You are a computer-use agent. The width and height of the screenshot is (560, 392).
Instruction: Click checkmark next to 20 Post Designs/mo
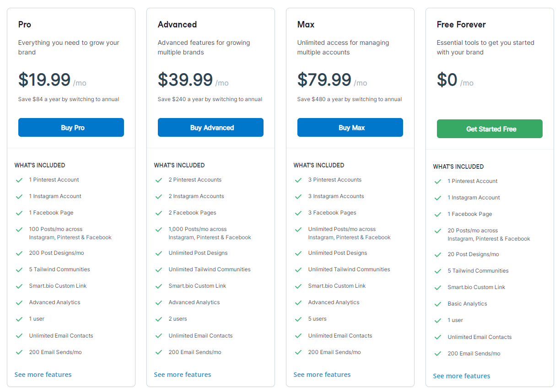(x=438, y=254)
